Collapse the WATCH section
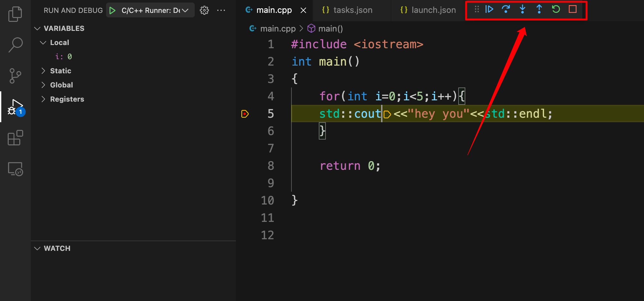This screenshot has height=301, width=644. point(37,248)
